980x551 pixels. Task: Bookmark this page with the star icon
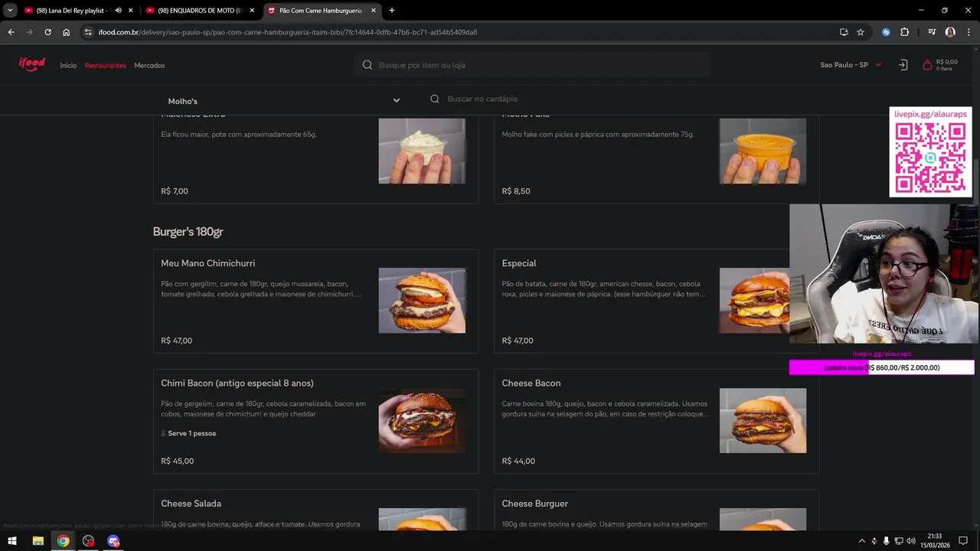tap(861, 32)
